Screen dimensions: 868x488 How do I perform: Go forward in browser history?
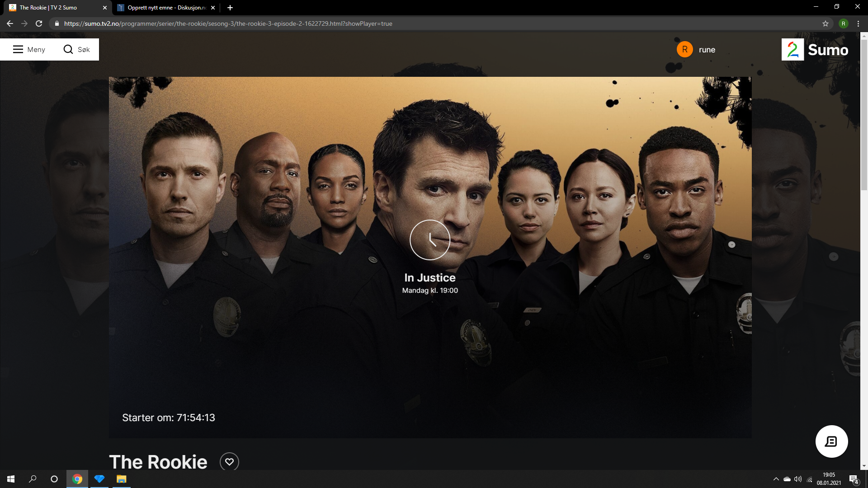(24, 23)
